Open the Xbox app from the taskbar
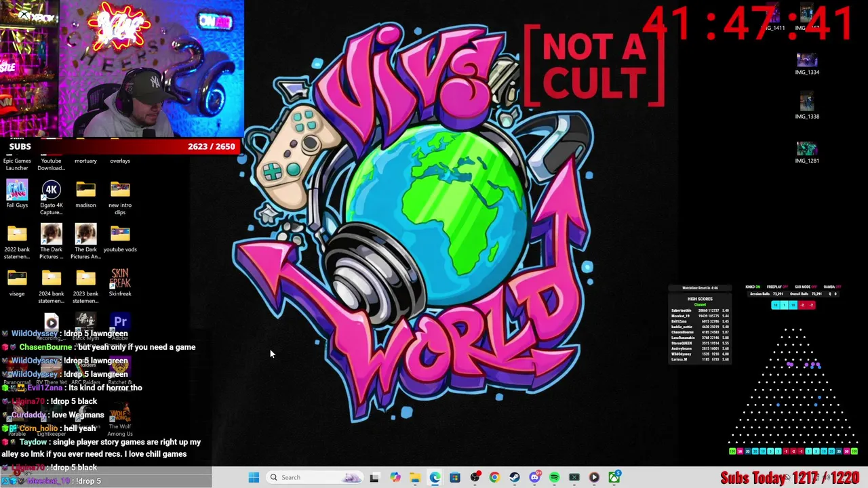Image resolution: width=868 pixels, height=488 pixels. [x=614, y=477]
